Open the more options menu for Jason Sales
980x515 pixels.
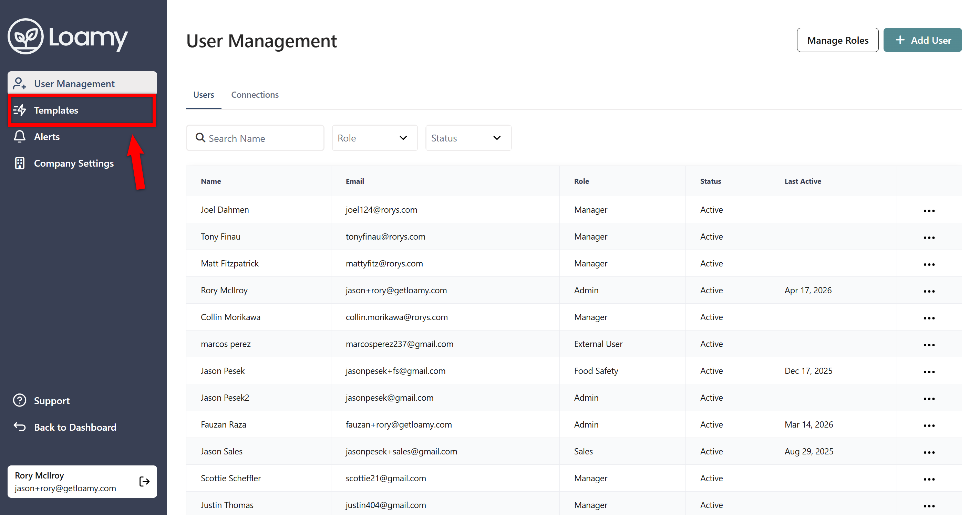[x=929, y=452]
